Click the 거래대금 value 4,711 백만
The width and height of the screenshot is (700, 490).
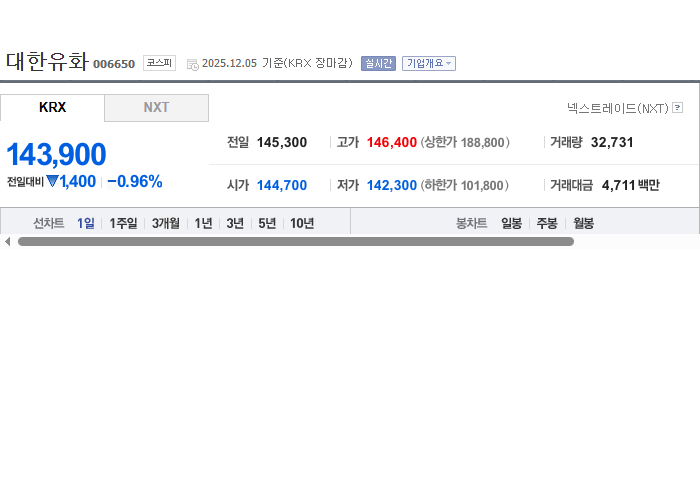[x=630, y=185]
